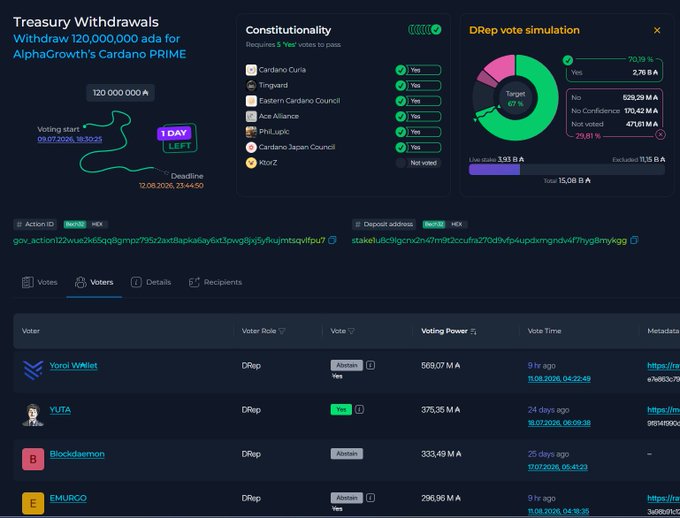
Task: Click the Phil_uplc avatar icon
Action: [x=251, y=132]
